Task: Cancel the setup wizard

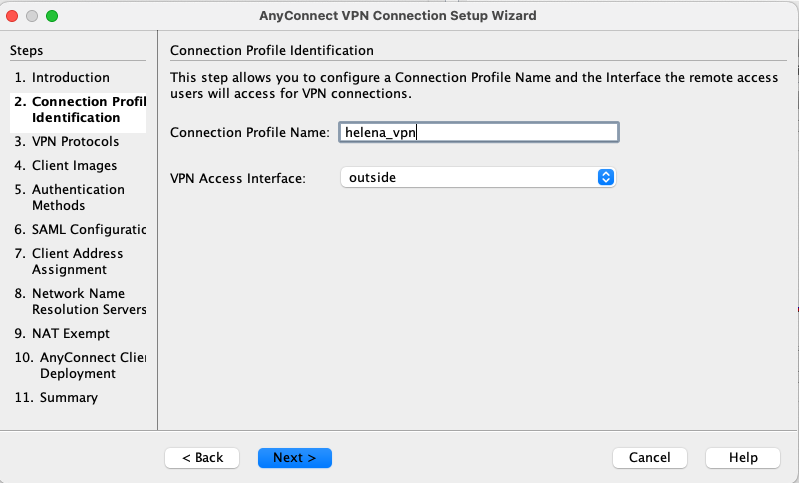Action: (x=649, y=457)
